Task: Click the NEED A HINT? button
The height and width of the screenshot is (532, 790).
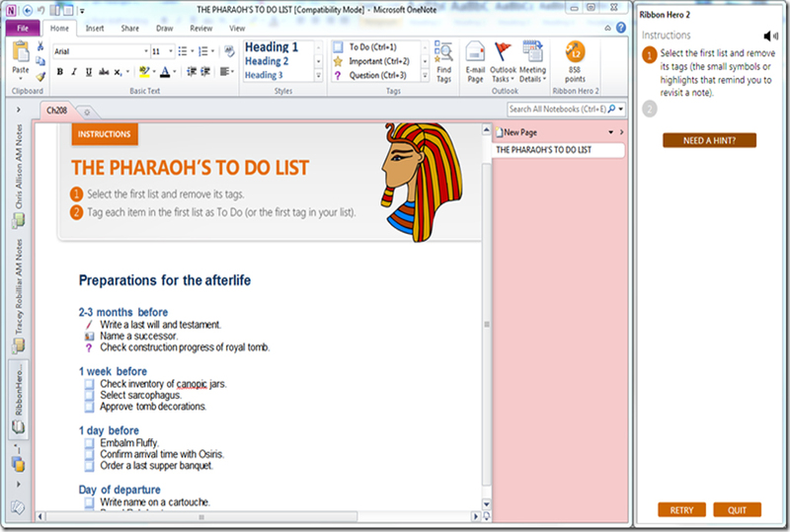Action: [x=709, y=140]
